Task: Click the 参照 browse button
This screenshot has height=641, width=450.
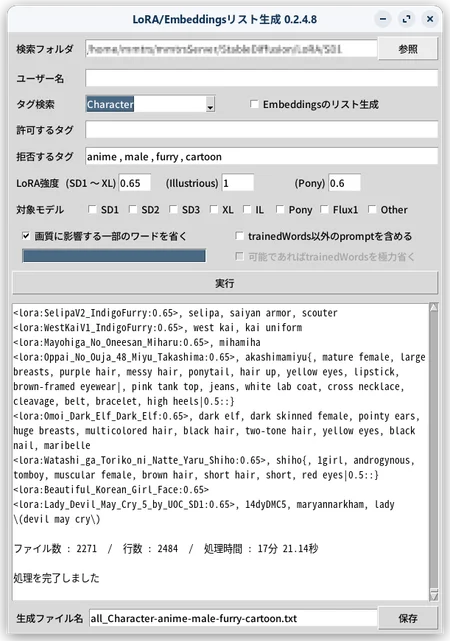Action: (407, 49)
